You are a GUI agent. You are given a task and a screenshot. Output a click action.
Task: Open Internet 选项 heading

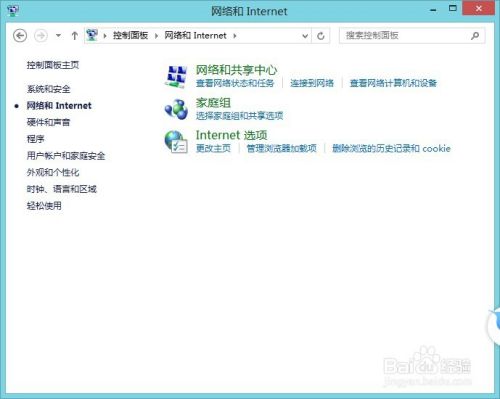pyautogui.click(x=231, y=135)
